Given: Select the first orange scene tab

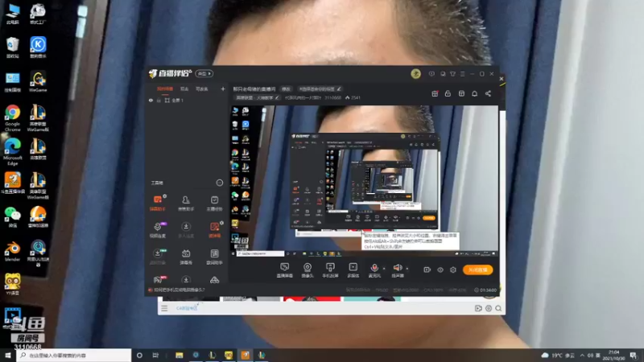Looking at the screenshot, I should pos(165,88).
